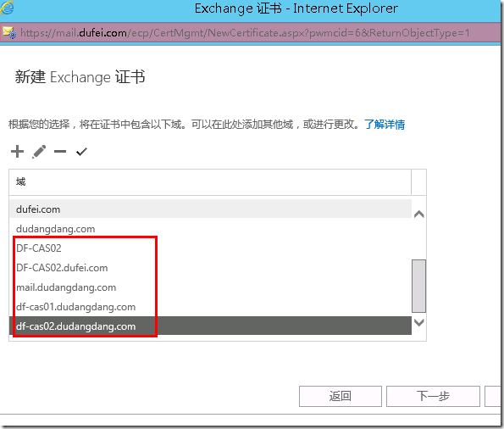
Task: Click the Internet Explorer logo icon
Action: point(7,8)
